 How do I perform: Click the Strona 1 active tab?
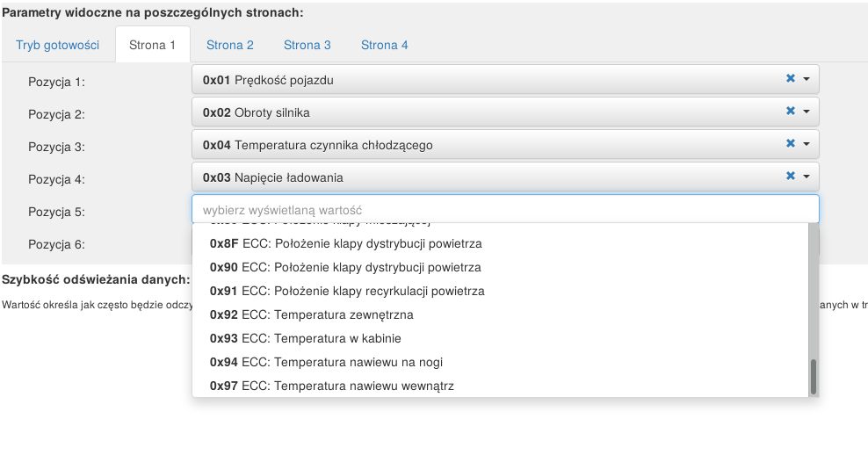153,45
